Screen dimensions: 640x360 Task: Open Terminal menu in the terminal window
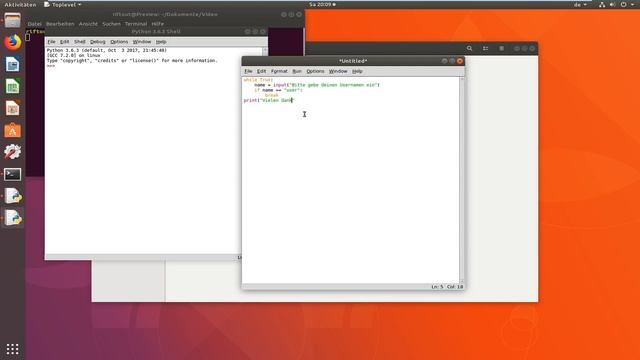click(136, 24)
